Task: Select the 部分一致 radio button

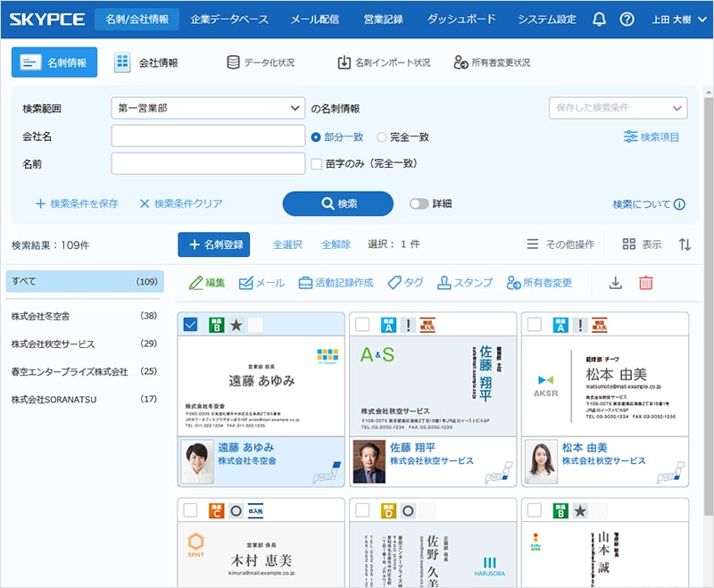Action: [x=316, y=137]
